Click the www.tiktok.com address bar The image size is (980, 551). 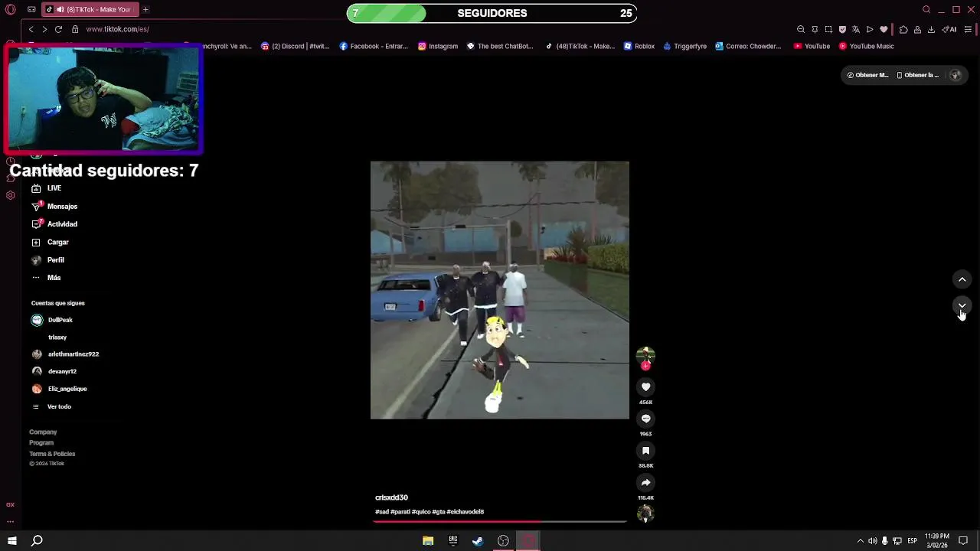pyautogui.click(x=118, y=29)
